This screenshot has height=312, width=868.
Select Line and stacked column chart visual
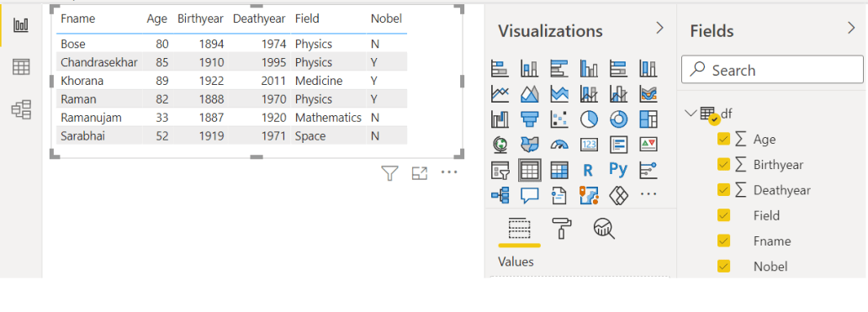click(x=589, y=94)
